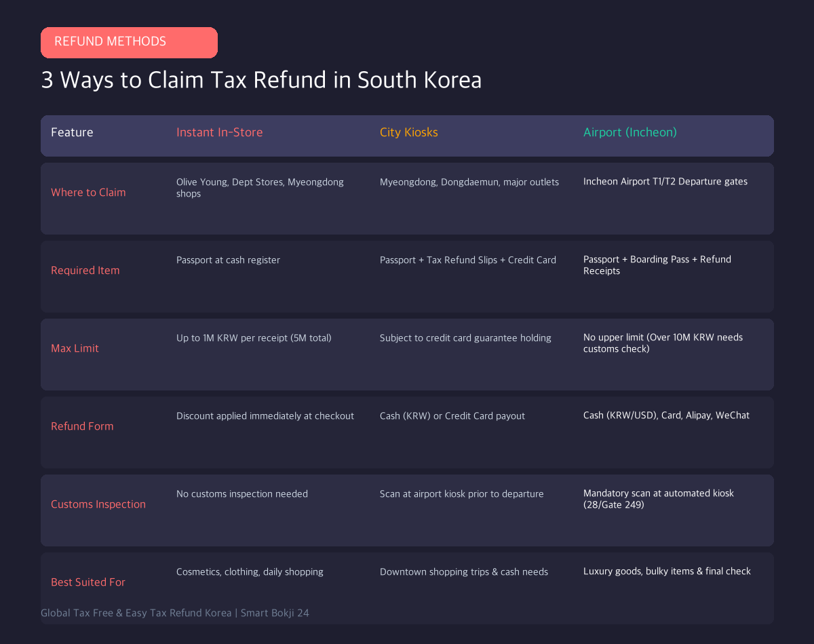
Task: Click the 'Max Limit' row label
Action: tap(75, 348)
